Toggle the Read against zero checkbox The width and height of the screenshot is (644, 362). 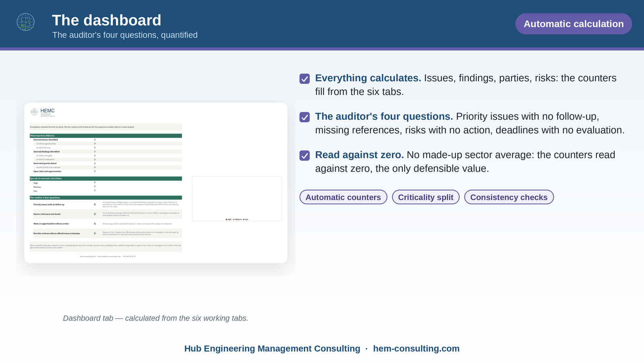click(x=305, y=156)
